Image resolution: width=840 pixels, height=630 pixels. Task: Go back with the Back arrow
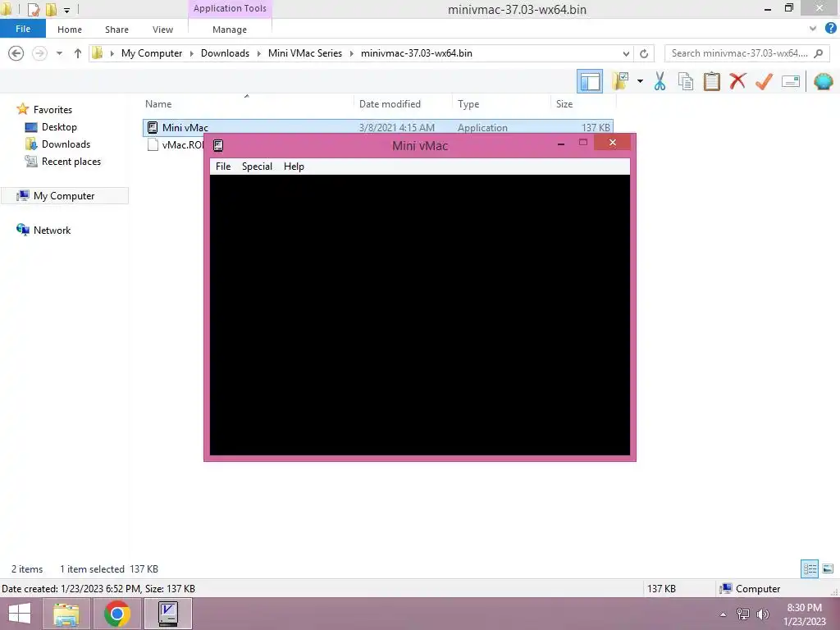click(16, 53)
